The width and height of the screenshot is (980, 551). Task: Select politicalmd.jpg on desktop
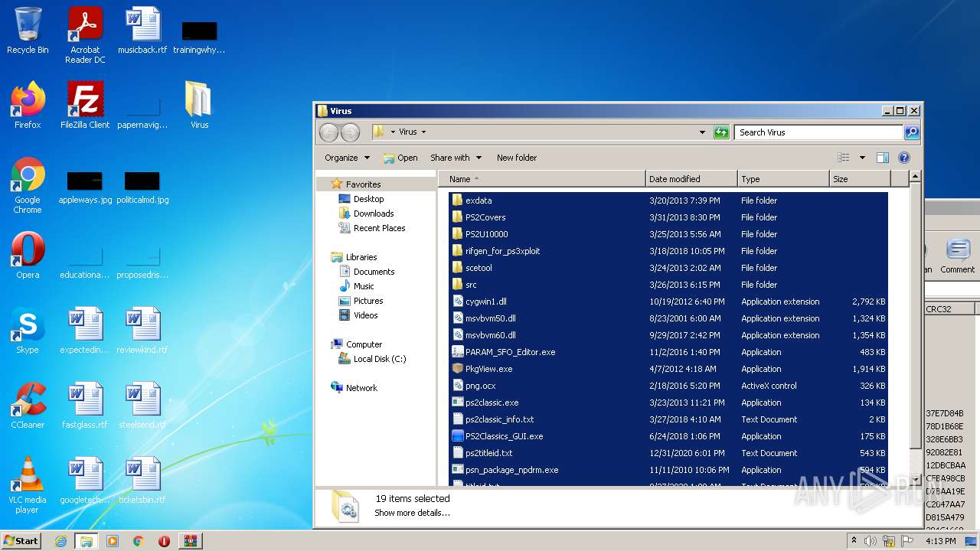tap(142, 187)
